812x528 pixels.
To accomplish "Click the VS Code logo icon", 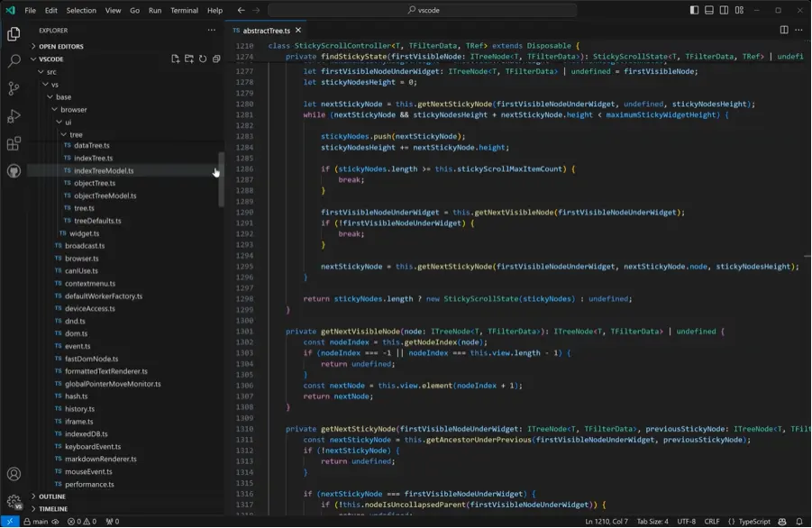I will 10,10.
